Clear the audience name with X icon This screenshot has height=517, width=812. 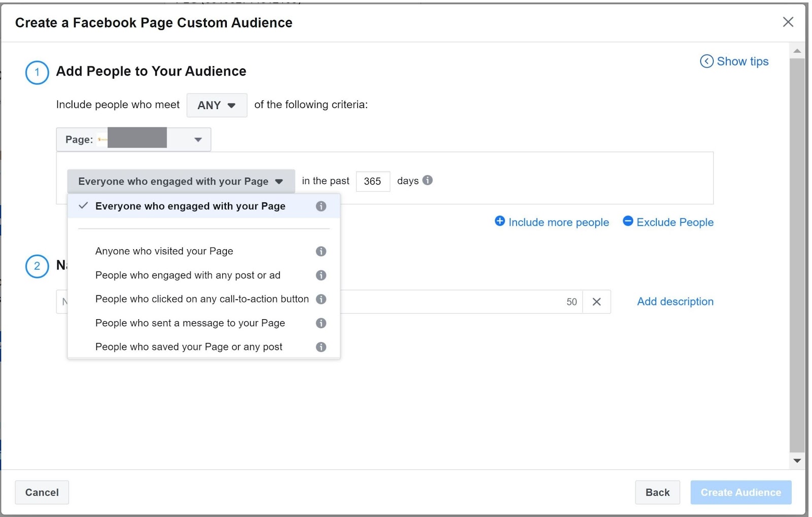[597, 302]
